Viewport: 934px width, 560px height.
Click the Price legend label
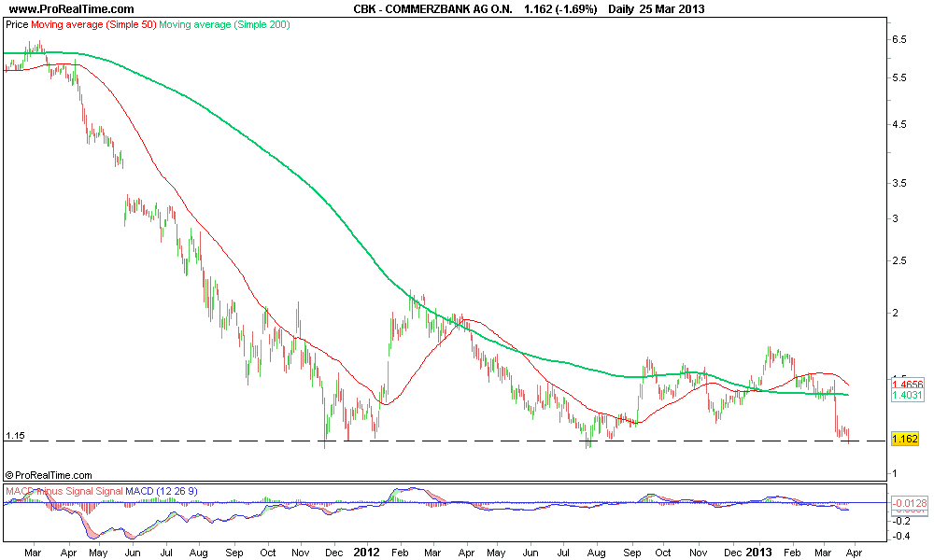point(17,24)
